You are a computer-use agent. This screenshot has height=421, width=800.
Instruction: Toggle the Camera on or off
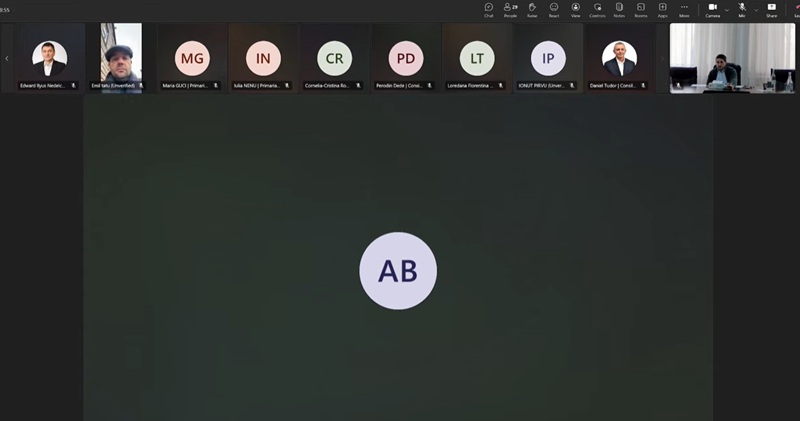[712, 10]
